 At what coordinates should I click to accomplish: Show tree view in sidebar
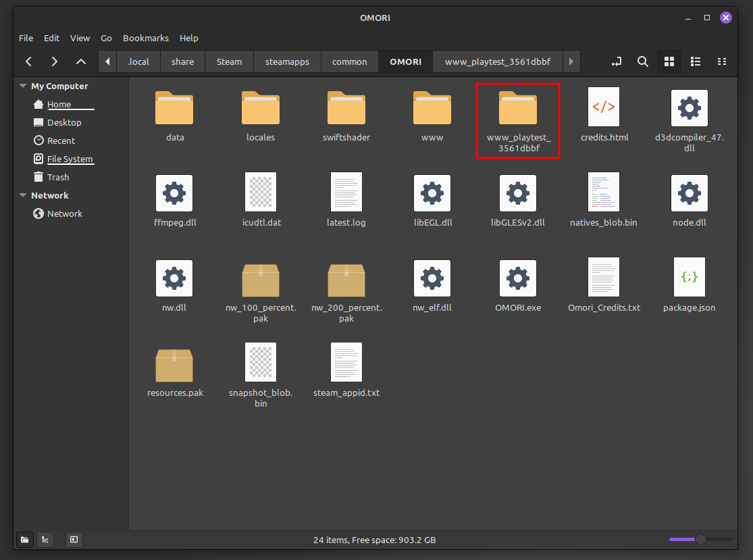pos(45,539)
